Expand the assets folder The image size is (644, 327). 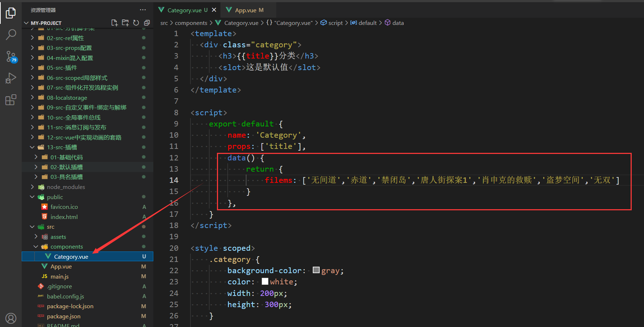(x=58, y=237)
